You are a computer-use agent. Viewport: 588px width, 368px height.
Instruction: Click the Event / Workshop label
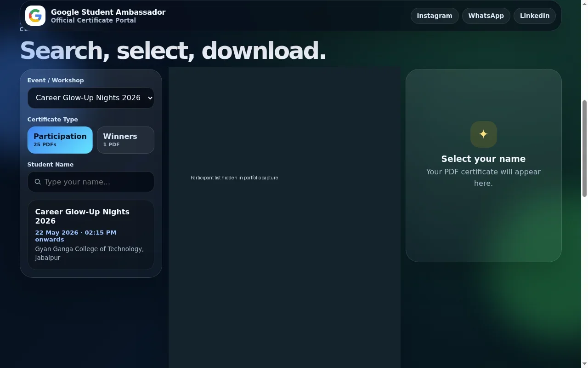tap(56, 80)
